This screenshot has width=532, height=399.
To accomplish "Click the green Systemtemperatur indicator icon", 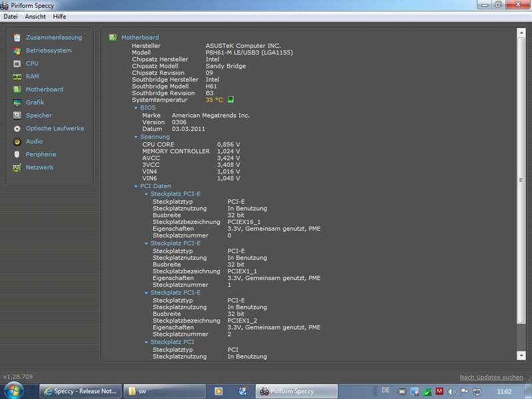I will (x=230, y=99).
